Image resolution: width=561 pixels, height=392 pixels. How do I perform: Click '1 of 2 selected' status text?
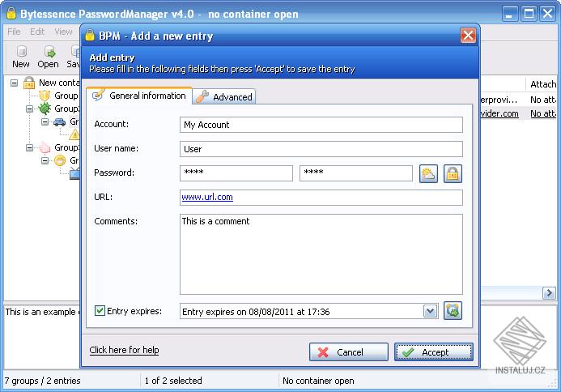coord(173,381)
